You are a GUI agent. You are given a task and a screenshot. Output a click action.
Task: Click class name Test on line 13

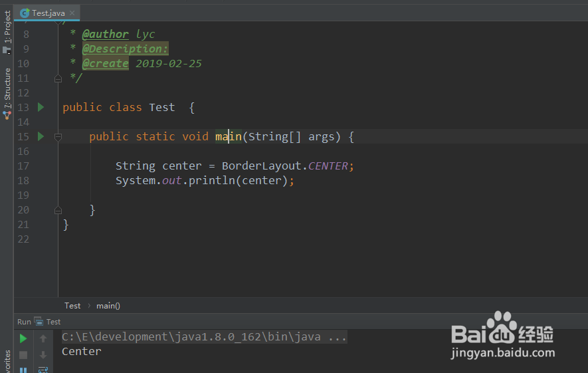(162, 107)
